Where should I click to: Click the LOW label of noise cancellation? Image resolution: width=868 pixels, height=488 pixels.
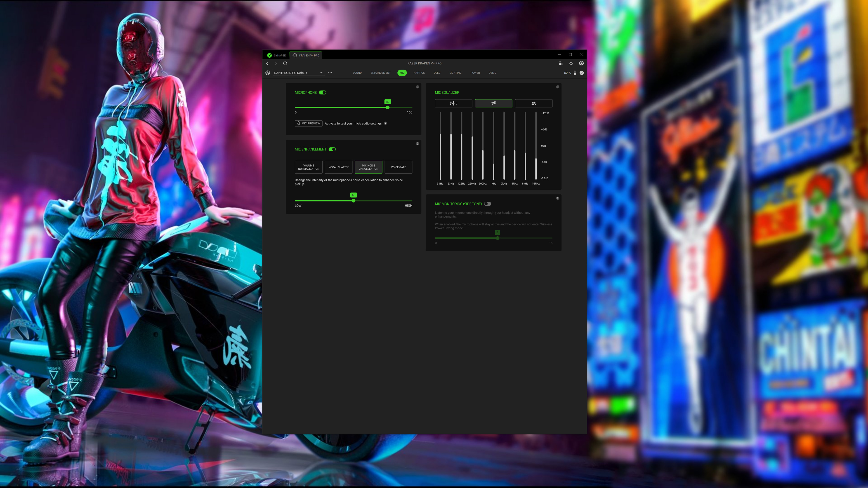click(298, 206)
